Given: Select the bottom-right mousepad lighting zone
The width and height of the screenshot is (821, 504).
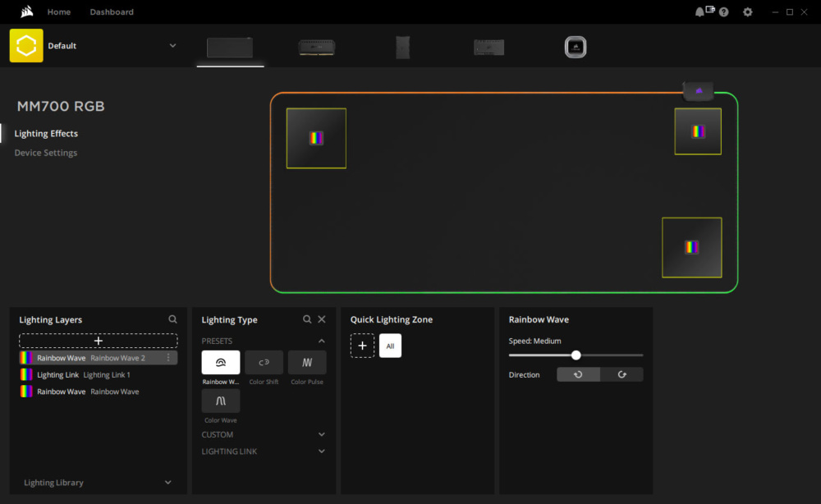Looking at the screenshot, I should 691,248.
